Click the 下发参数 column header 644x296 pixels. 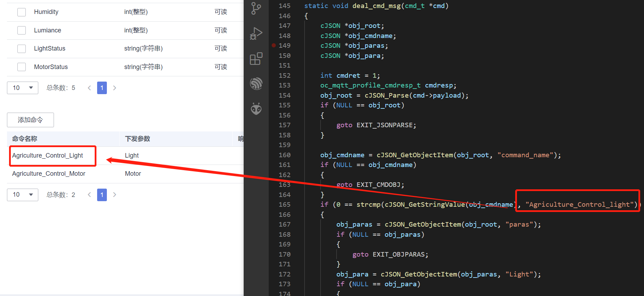tap(138, 139)
